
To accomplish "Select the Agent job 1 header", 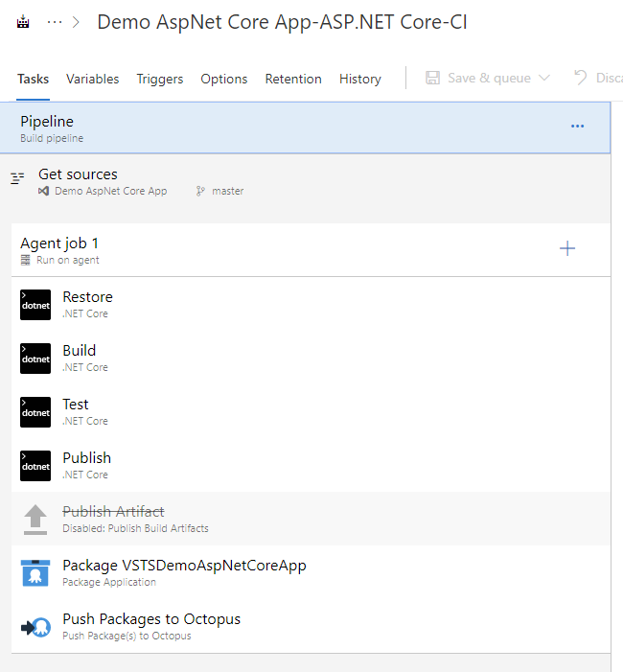I will (x=311, y=250).
